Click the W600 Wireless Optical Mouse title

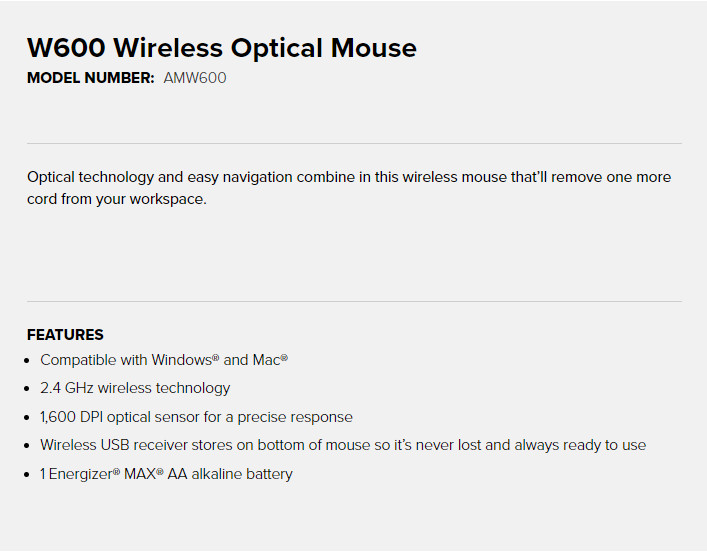221,48
